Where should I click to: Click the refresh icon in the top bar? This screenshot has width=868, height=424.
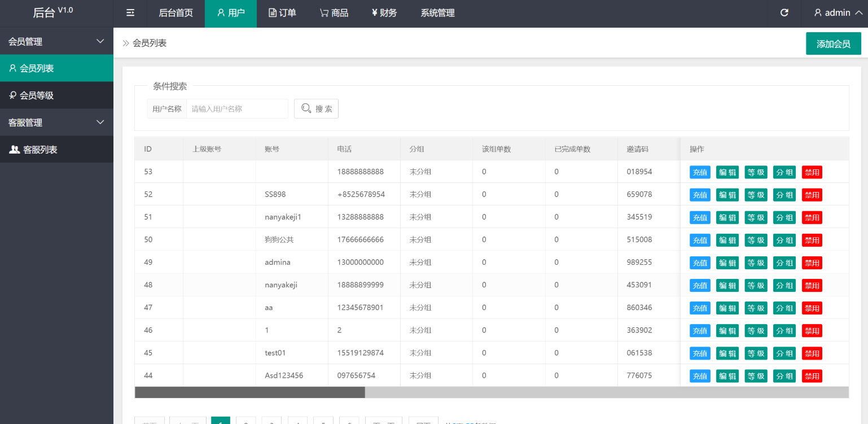(784, 13)
